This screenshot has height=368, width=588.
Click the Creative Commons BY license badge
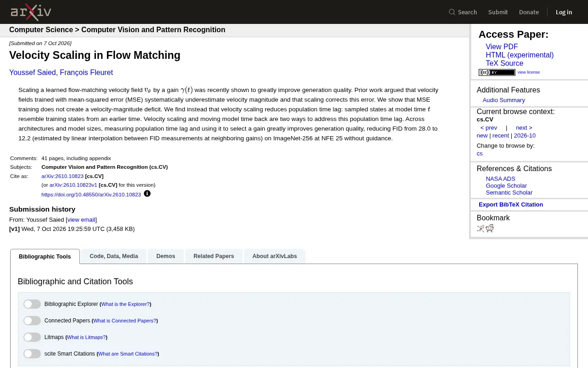click(x=497, y=72)
